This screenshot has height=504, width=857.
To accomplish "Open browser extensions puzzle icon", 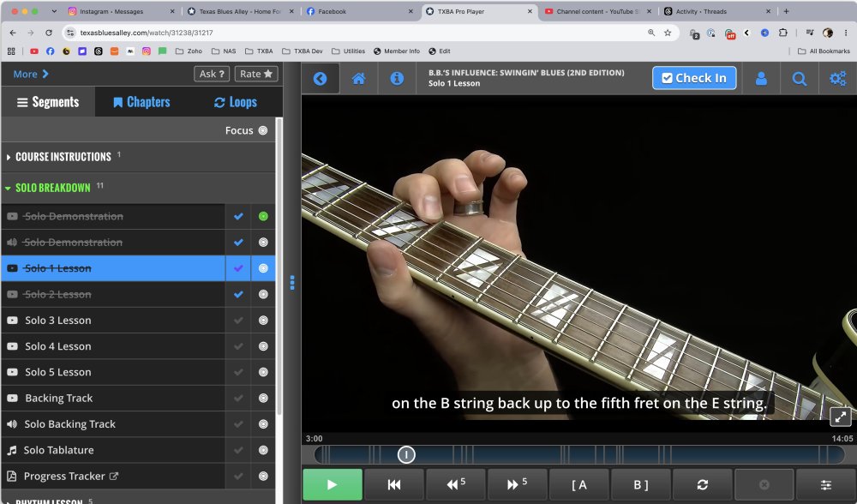I will coord(782,33).
